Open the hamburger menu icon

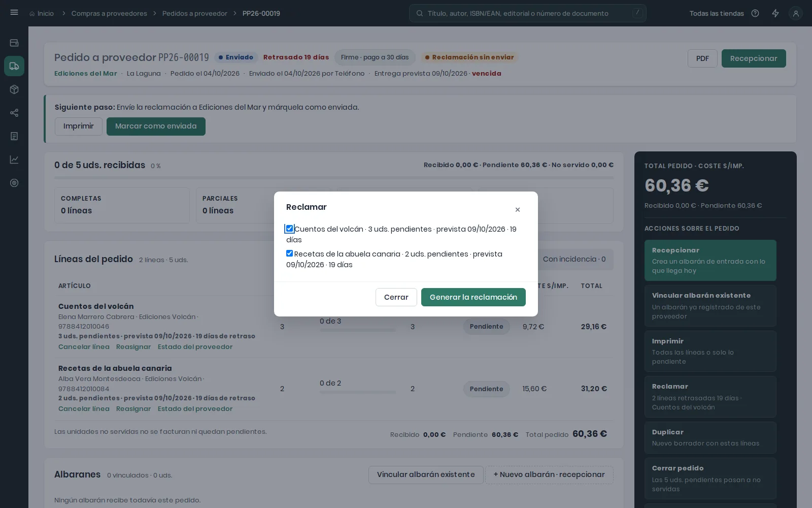(14, 13)
